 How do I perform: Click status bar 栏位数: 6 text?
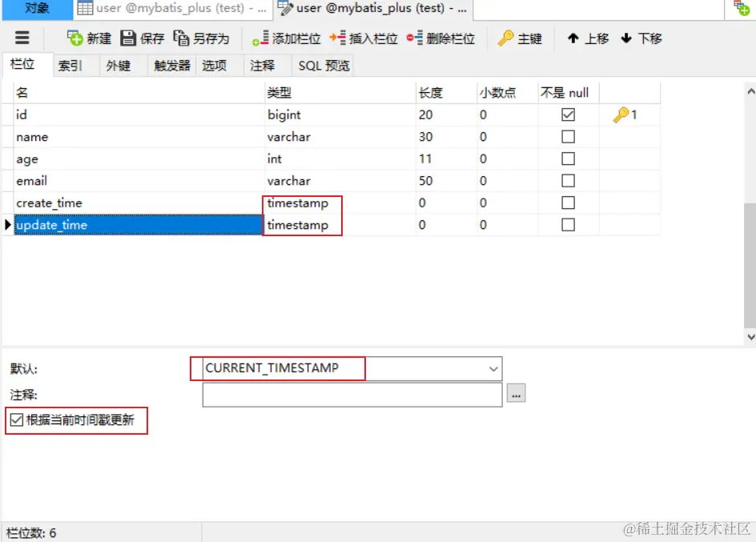[31, 533]
